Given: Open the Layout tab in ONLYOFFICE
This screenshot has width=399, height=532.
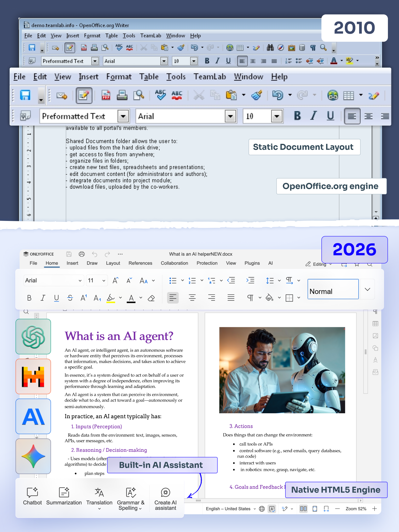Looking at the screenshot, I should point(113,263).
